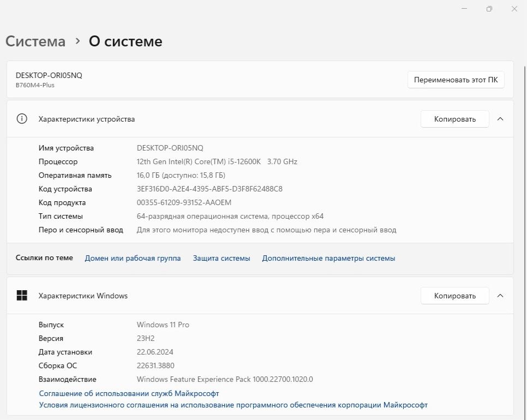Click the B760M4-Plus model text
The width and height of the screenshot is (527, 420).
pyautogui.click(x=35, y=85)
